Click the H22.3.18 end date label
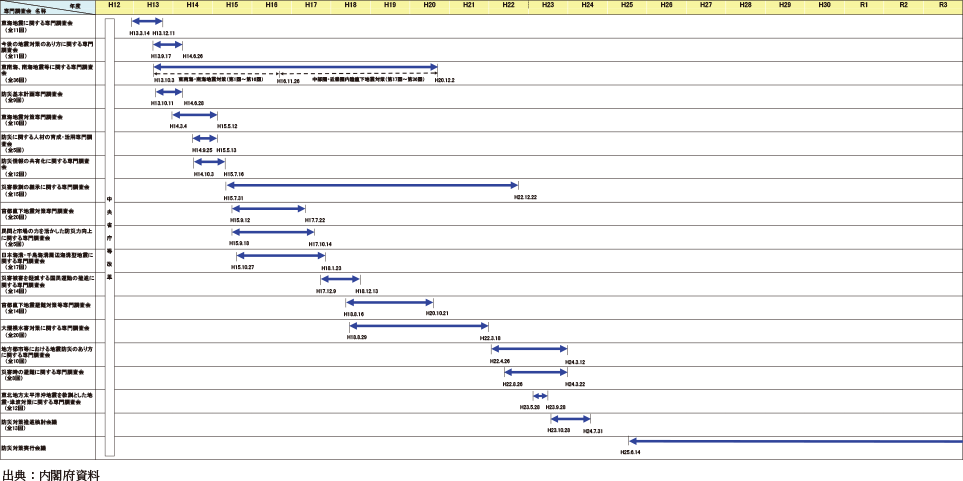The height and width of the screenshot is (481, 963). [490, 338]
